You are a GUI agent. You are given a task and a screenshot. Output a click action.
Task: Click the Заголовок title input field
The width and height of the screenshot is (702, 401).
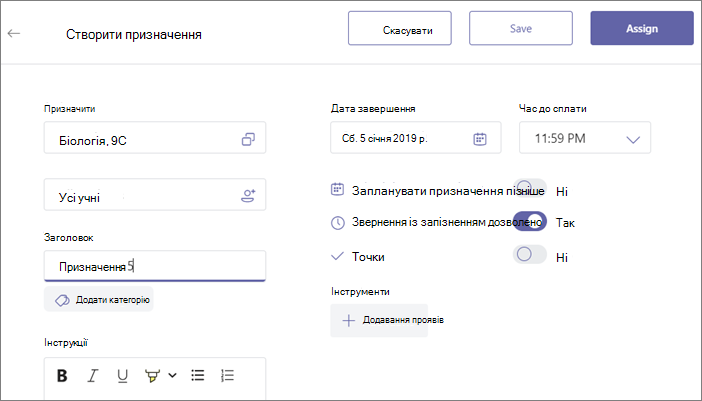click(x=155, y=266)
